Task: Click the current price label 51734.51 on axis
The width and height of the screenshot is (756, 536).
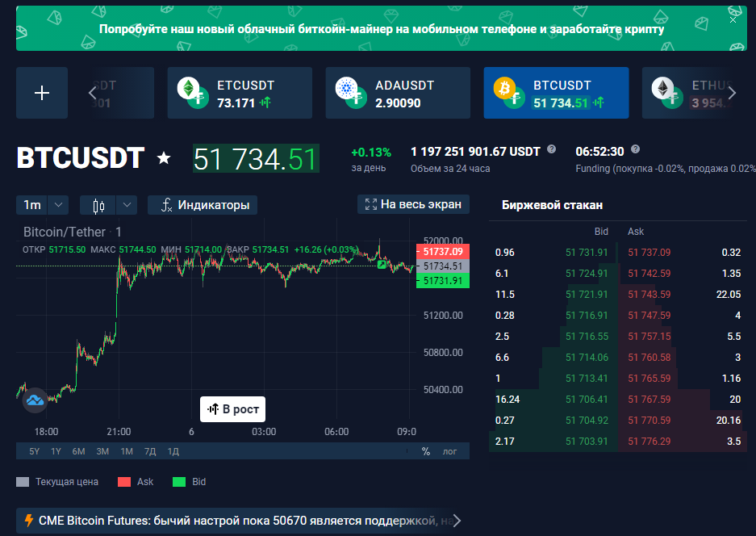Action: 443,266
